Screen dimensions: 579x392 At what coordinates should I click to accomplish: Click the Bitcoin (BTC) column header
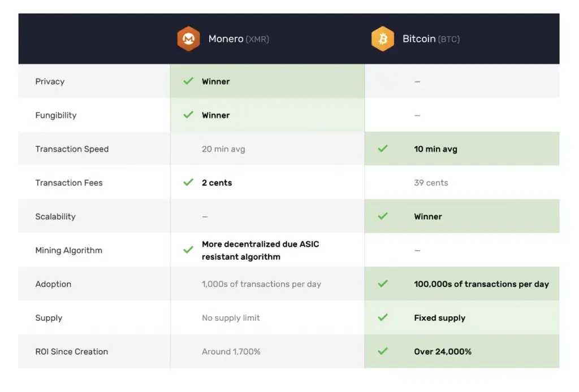click(x=431, y=39)
